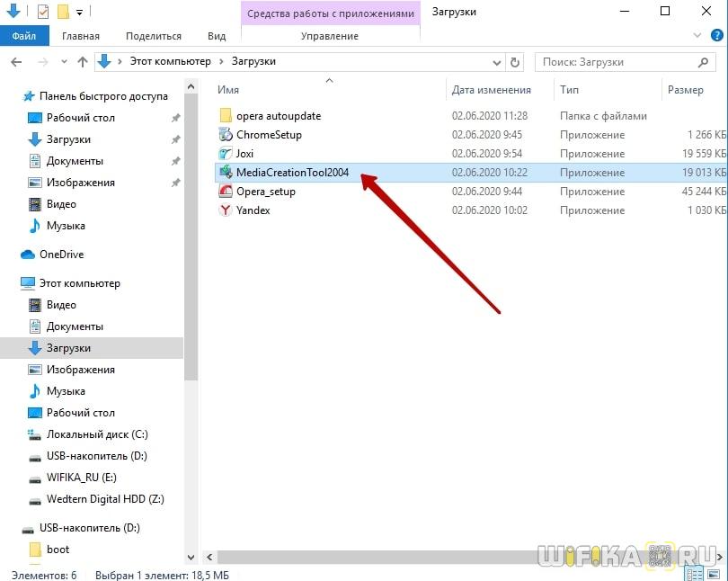
Task: Open Панель быстрого доступа in sidebar
Action: (103, 96)
